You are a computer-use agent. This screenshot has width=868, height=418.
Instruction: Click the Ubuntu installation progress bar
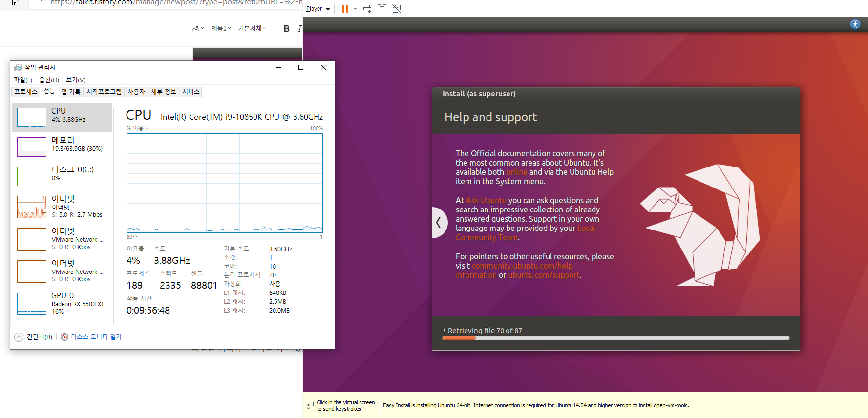click(x=615, y=338)
